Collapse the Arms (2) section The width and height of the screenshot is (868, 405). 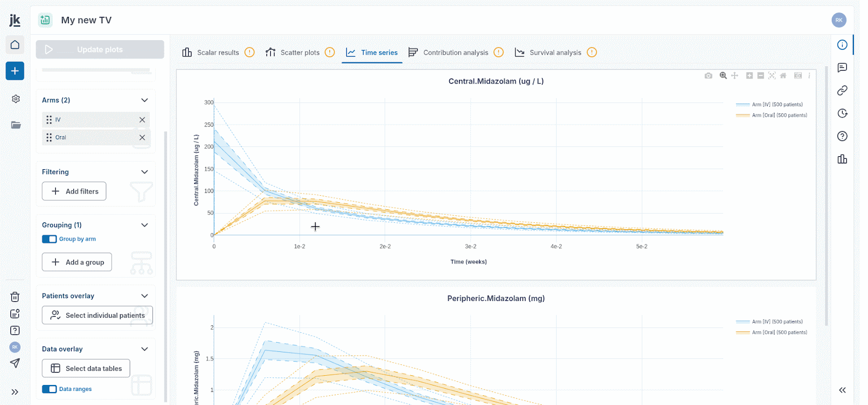(x=144, y=100)
